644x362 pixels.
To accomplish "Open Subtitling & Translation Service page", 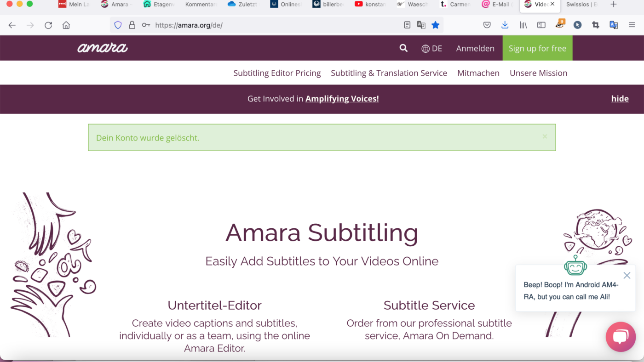I will tap(389, 73).
